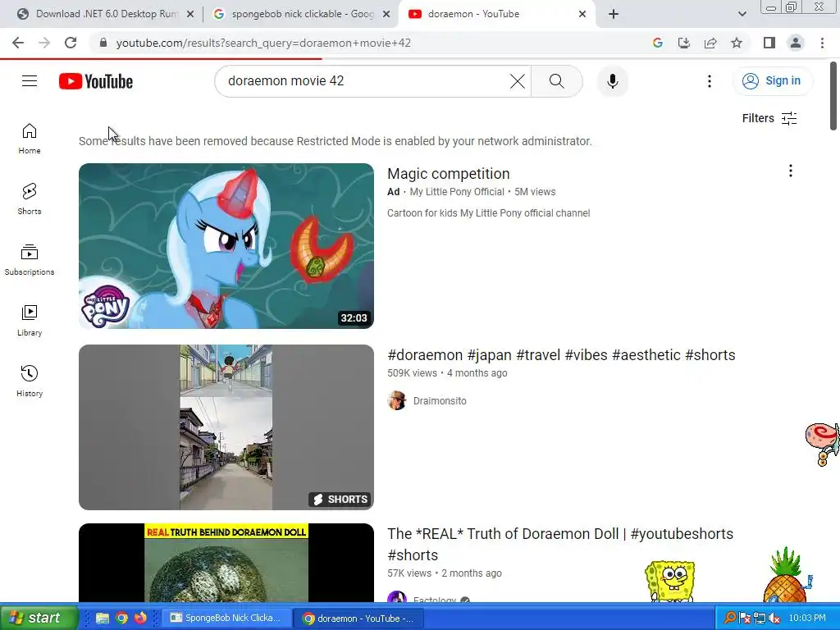
Task: Open the Filters options
Action: (x=769, y=118)
